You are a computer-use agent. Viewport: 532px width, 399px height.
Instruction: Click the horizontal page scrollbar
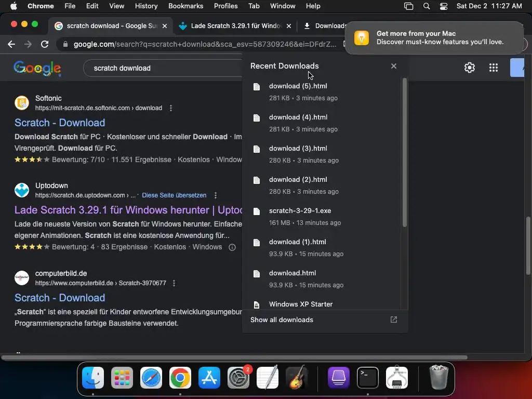click(234, 357)
